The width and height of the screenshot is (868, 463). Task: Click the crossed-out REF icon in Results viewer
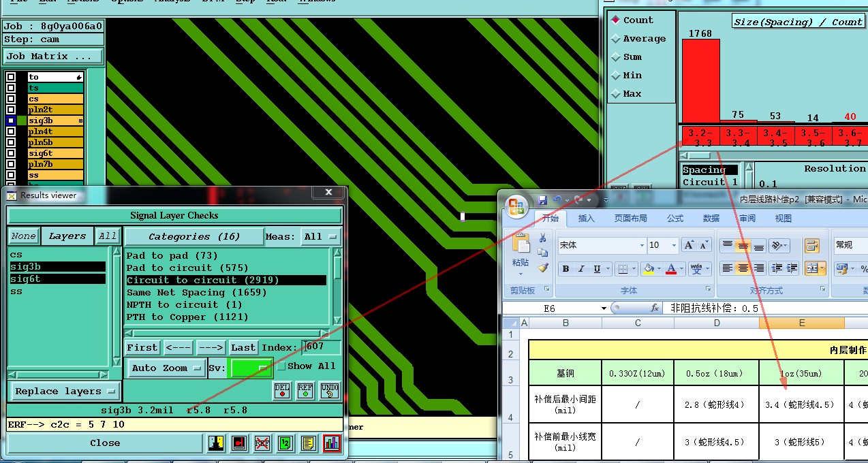[x=262, y=443]
